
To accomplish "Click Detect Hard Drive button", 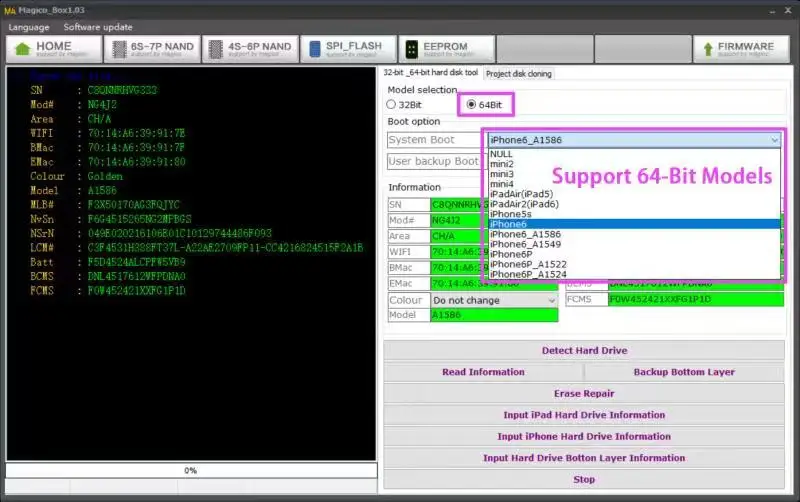I will (584, 350).
